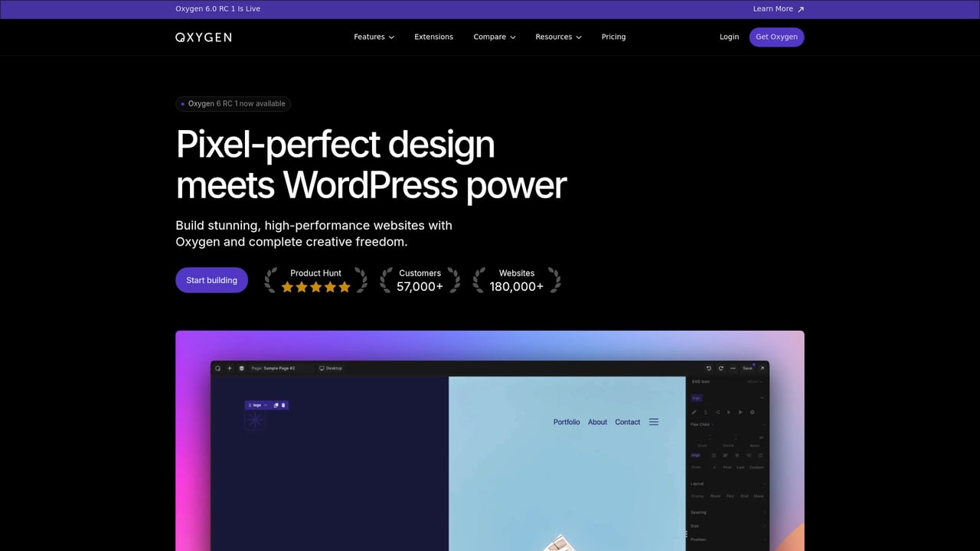This screenshot has width=980, height=551.
Task: Open the more options ellipsis beside Save
Action: (x=733, y=368)
